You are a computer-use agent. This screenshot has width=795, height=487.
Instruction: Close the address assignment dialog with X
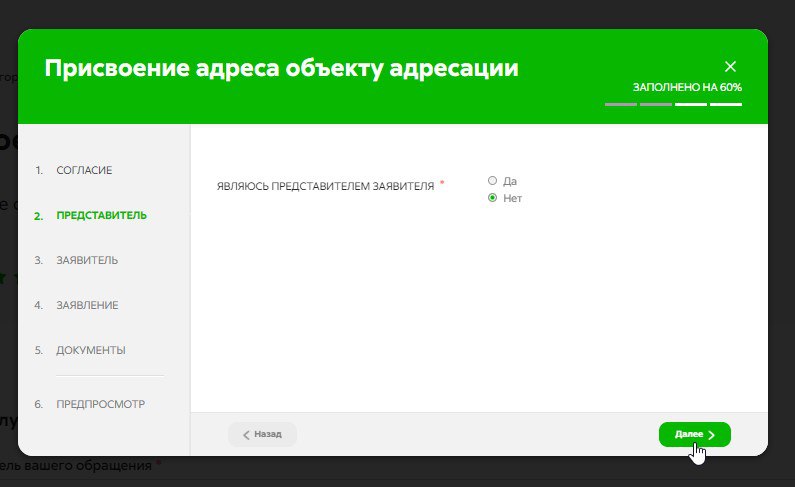(730, 66)
